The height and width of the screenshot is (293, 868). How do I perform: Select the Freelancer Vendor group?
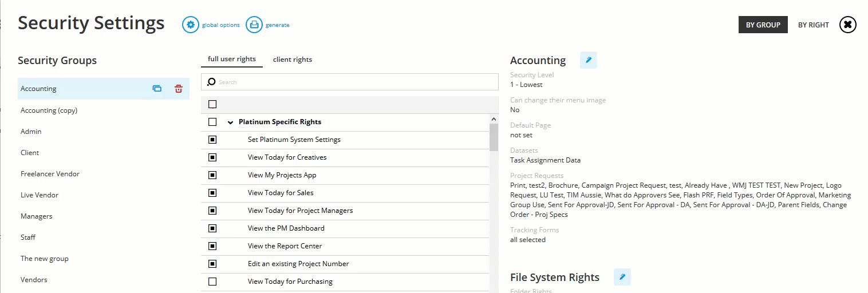click(x=50, y=174)
